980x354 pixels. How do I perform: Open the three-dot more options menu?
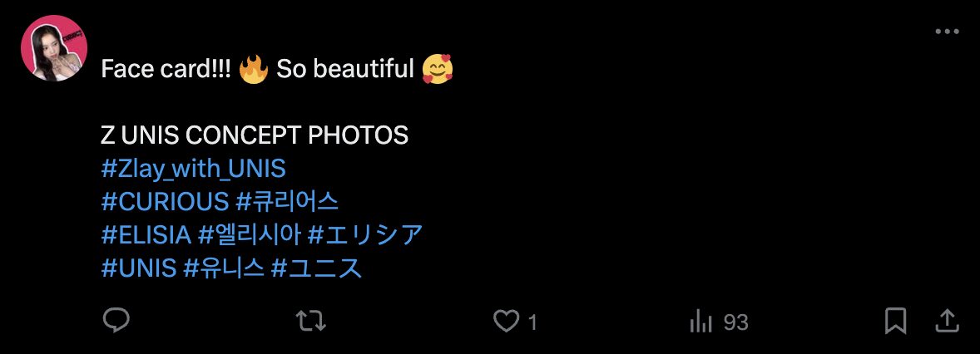pyautogui.click(x=947, y=32)
